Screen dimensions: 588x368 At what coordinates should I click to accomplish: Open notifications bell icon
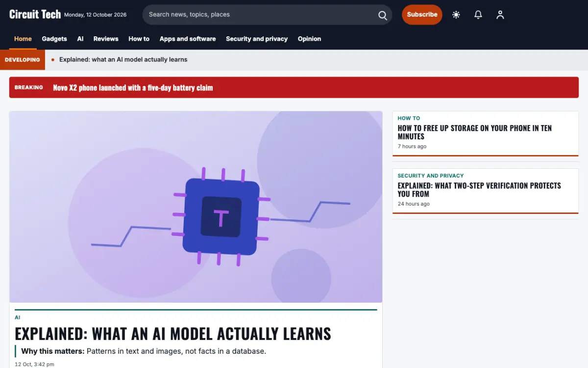tap(478, 15)
